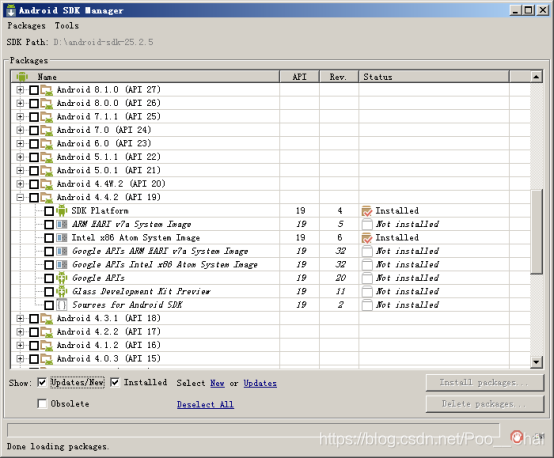
Task: Expand the Android 5.0.1 (API 21) node
Action: click(20, 170)
